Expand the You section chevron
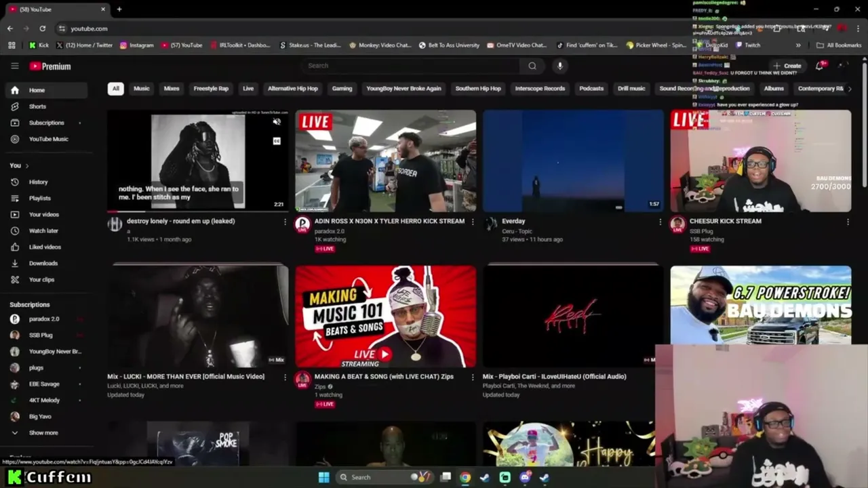The image size is (868, 488). tap(26, 165)
